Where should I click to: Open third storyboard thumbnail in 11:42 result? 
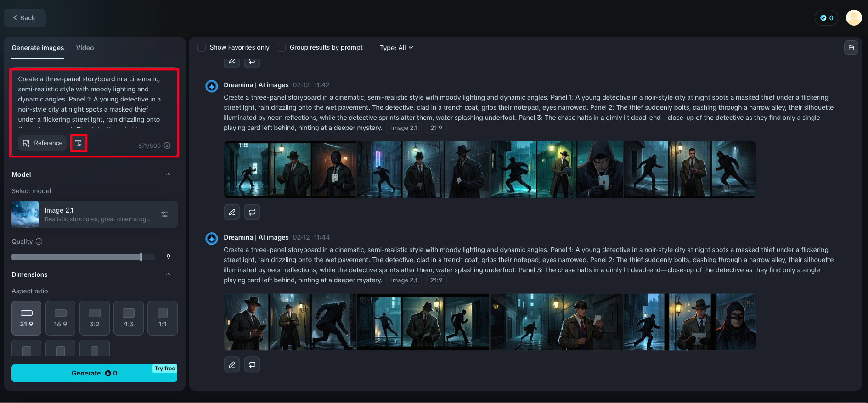coord(557,170)
